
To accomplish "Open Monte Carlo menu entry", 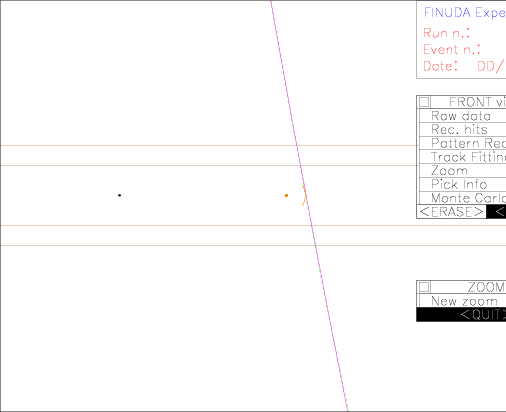I will pos(463,198).
